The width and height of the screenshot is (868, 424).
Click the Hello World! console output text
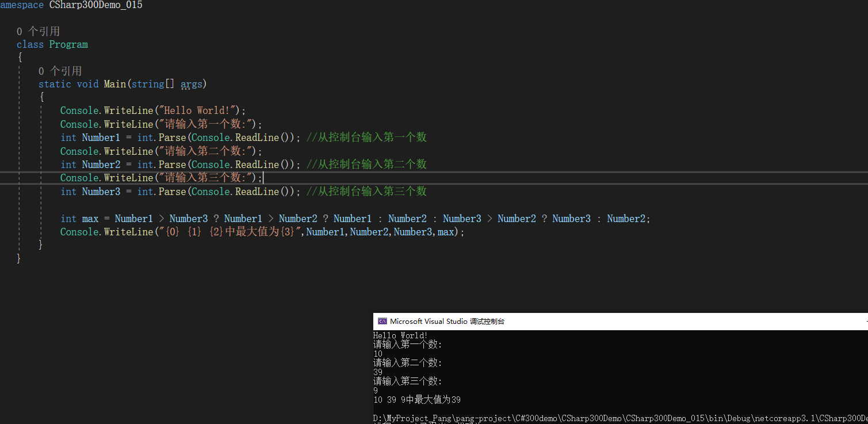pyautogui.click(x=400, y=335)
